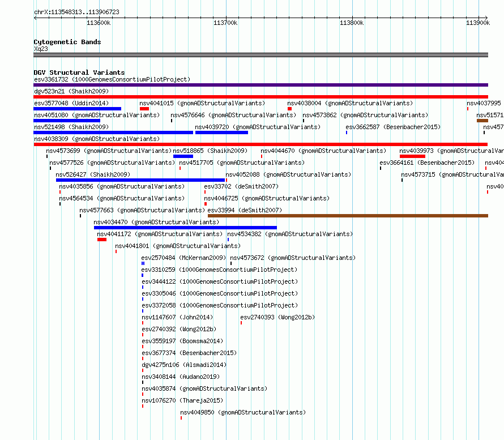Viewport: 504px width, 440px height.
Task: Click nsv4049850 variant label
Action: [x=243, y=412]
